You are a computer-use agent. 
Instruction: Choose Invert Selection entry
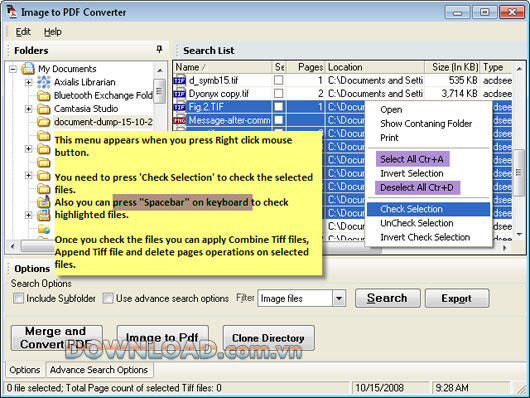pyautogui.click(x=412, y=173)
